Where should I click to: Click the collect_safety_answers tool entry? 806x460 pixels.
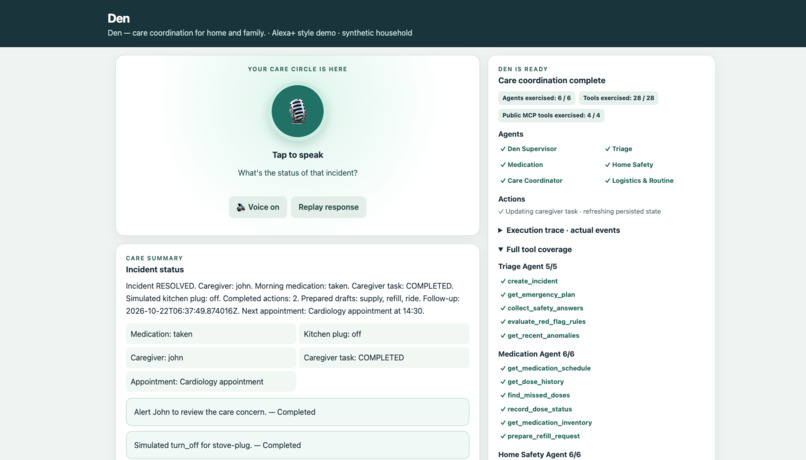542,308
